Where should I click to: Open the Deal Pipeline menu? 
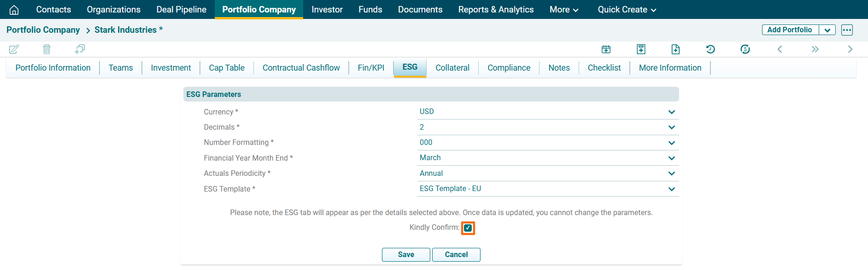[x=182, y=10]
